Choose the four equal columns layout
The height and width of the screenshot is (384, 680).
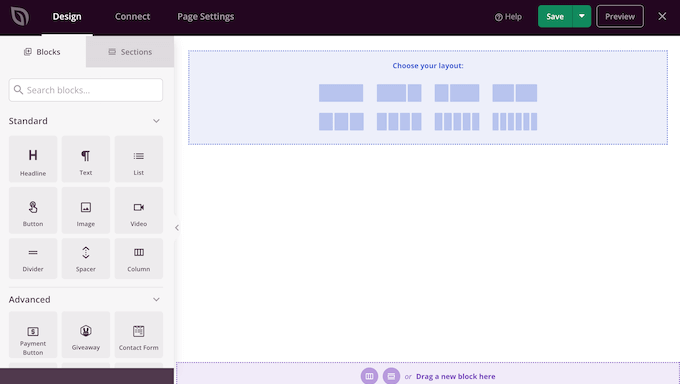coord(399,121)
